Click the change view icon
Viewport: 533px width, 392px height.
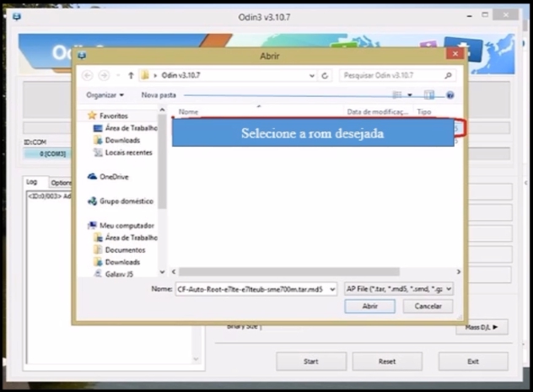[397, 94]
